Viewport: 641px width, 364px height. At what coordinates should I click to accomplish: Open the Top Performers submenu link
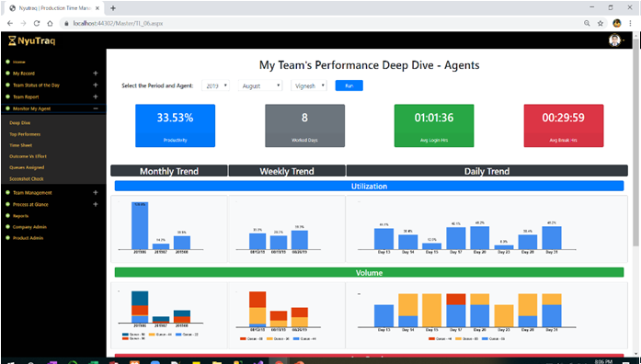point(25,134)
